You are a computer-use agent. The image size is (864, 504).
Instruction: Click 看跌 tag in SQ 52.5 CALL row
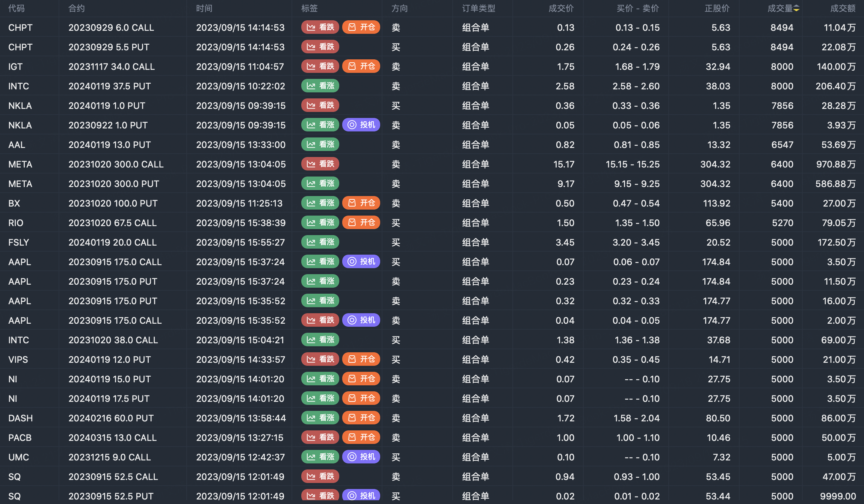[x=320, y=477]
